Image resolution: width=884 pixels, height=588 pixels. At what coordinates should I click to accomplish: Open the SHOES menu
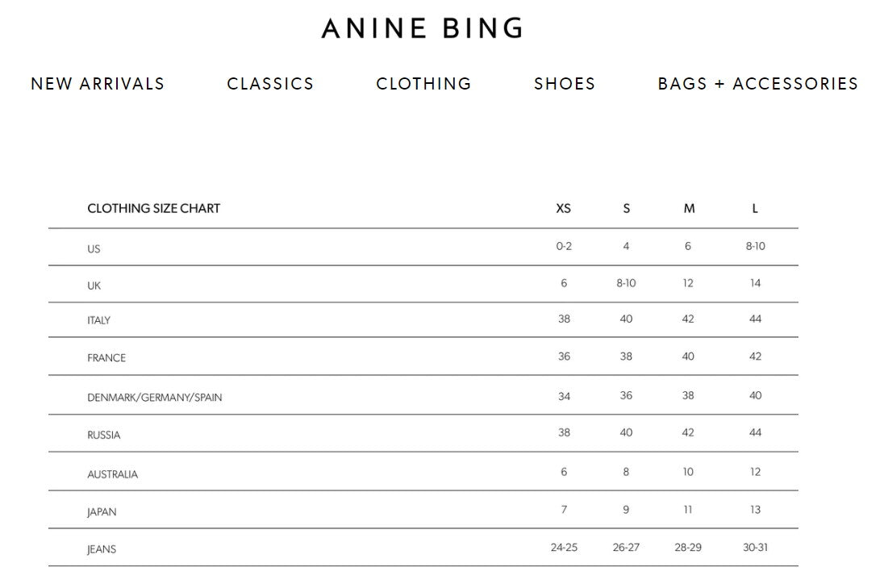pyautogui.click(x=565, y=84)
